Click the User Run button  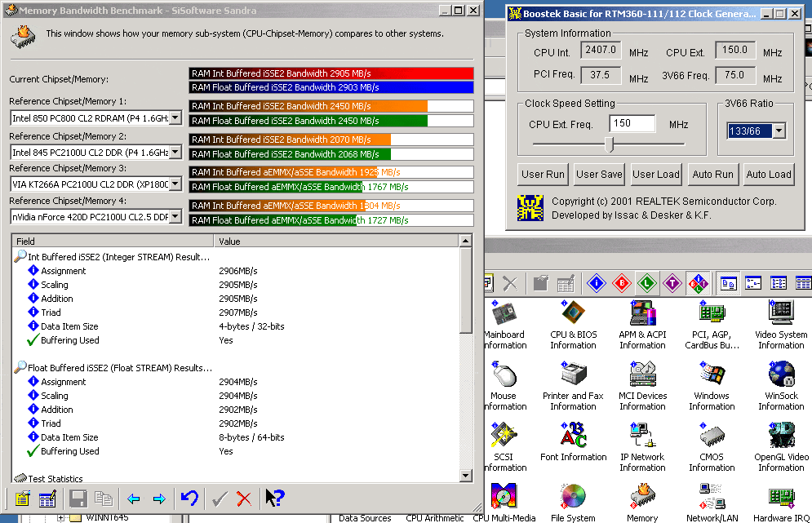click(543, 175)
